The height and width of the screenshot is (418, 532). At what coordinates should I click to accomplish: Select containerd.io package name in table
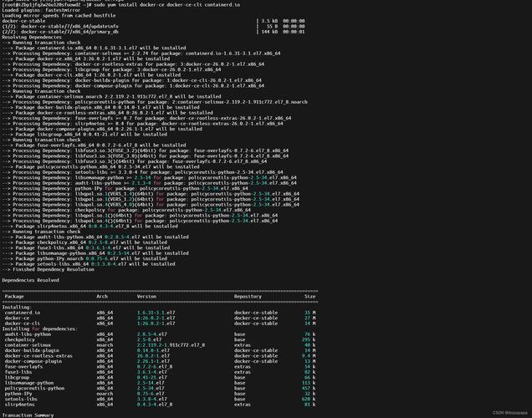tap(23, 313)
